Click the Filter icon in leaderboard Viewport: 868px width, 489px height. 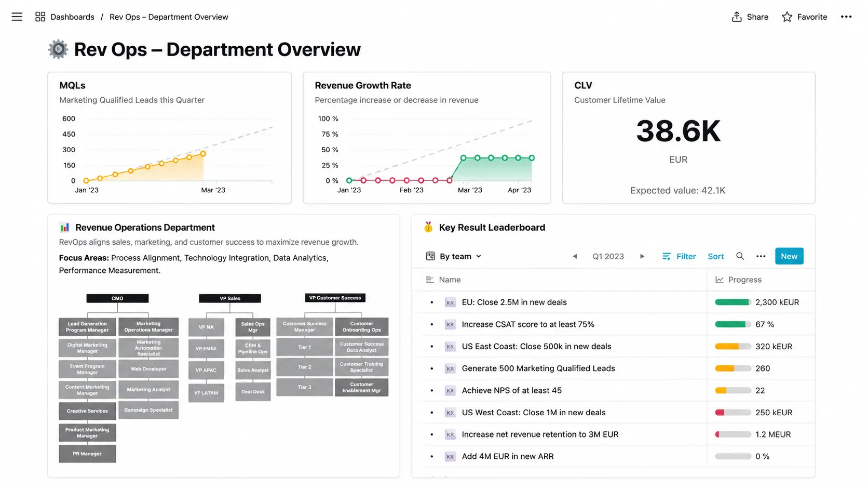(667, 256)
